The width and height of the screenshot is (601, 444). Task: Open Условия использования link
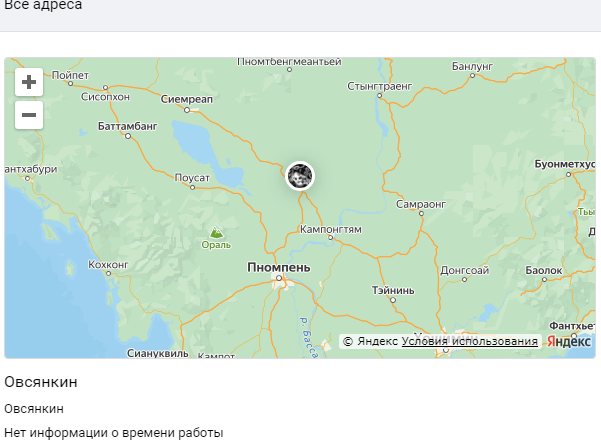click(x=470, y=341)
